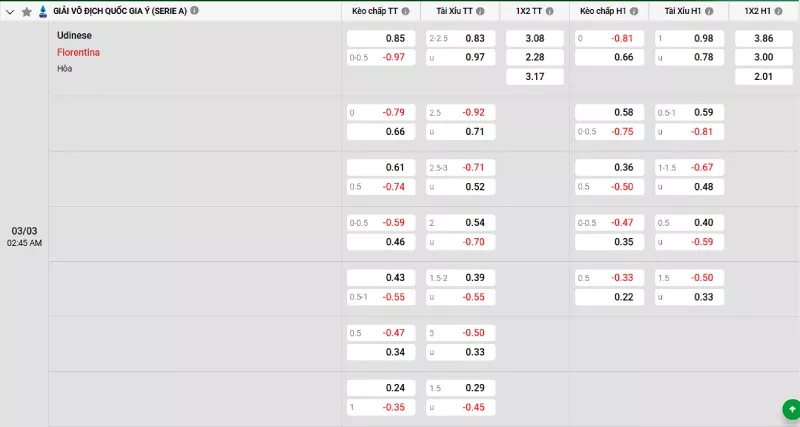Open info icon beside Serie A league title
The width and height of the screenshot is (800, 427).
pyautogui.click(x=194, y=11)
